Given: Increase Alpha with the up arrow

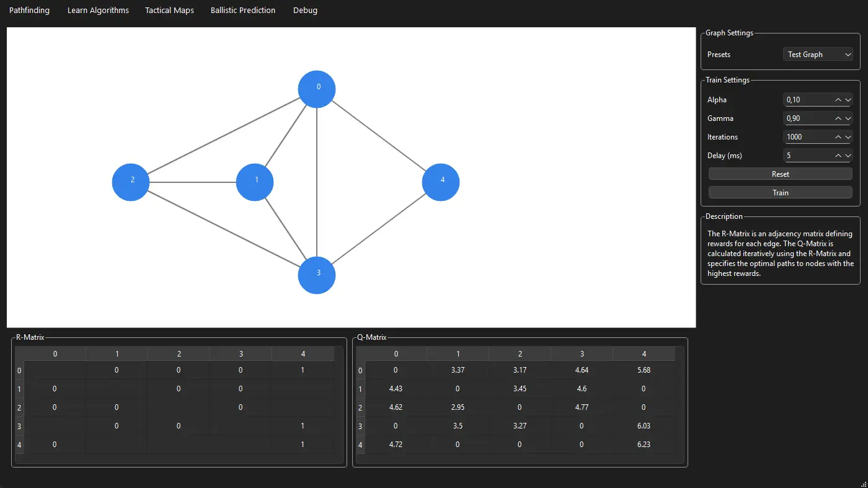Looking at the screenshot, I should click(x=838, y=100).
